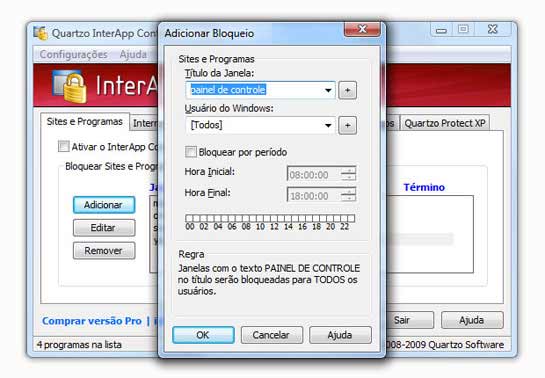Toggle the 08 hour box in timeline

point(245,218)
